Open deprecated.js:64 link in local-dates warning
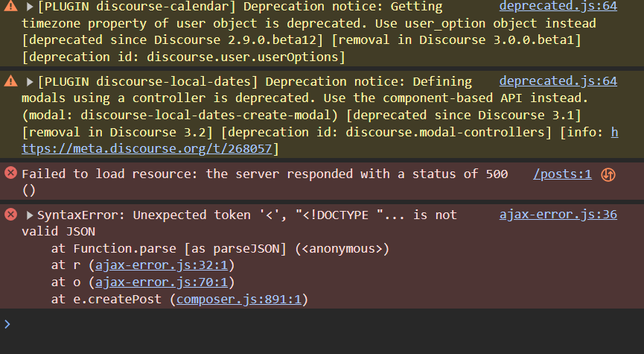644x354 pixels. coord(558,81)
